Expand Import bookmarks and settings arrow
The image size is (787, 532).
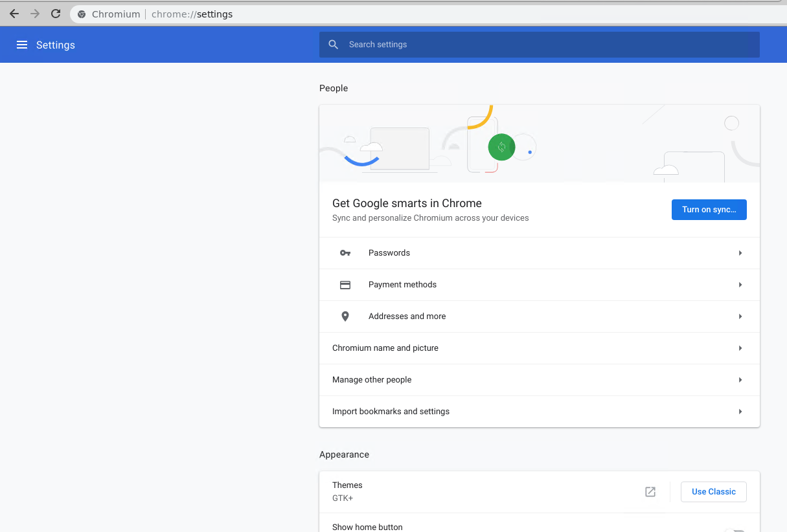click(x=740, y=412)
